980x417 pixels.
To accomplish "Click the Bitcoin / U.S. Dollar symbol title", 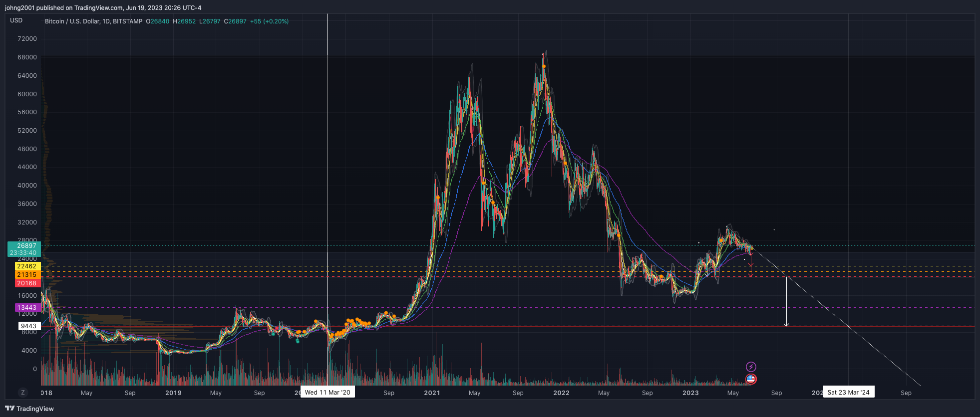I will pyautogui.click(x=72, y=21).
